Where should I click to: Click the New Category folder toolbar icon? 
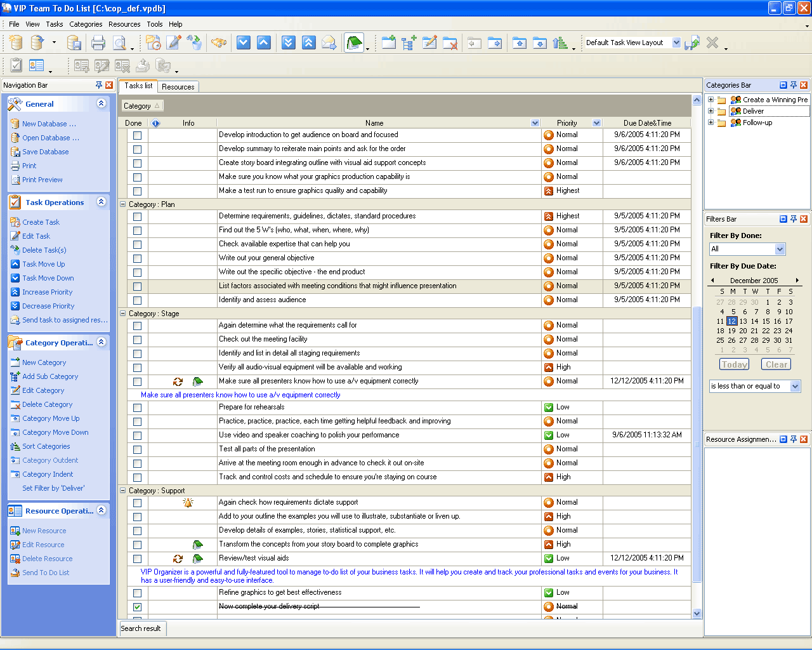[388, 43]
